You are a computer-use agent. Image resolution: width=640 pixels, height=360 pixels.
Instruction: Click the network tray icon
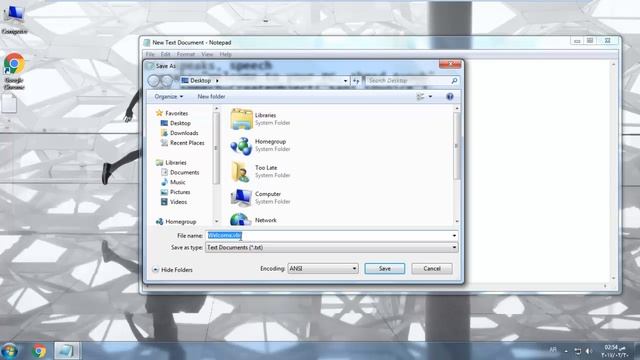tap(578, 351)
